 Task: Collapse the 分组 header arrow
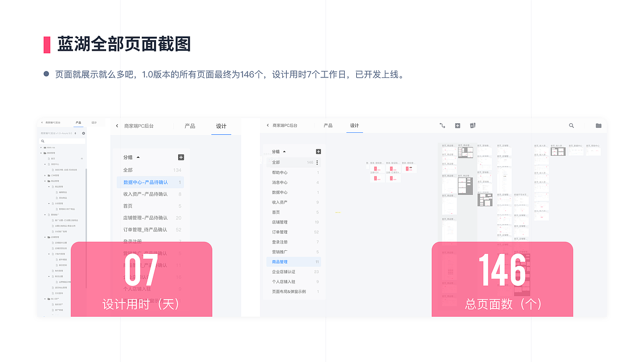point(285,151)
